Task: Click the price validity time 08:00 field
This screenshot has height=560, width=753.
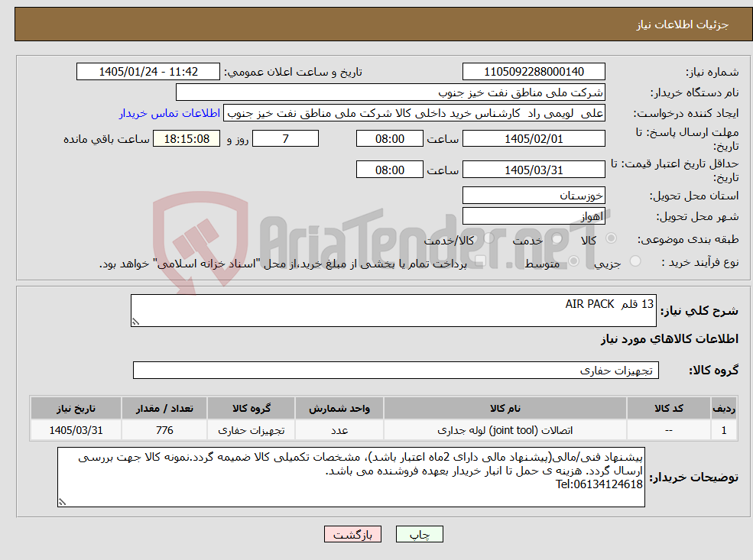Action: coord(389,170)
